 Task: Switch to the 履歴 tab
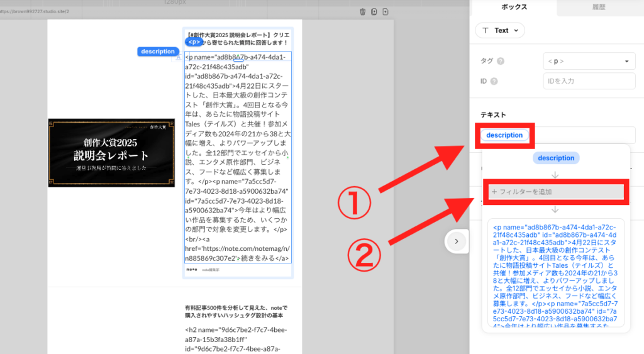(599, 7)
